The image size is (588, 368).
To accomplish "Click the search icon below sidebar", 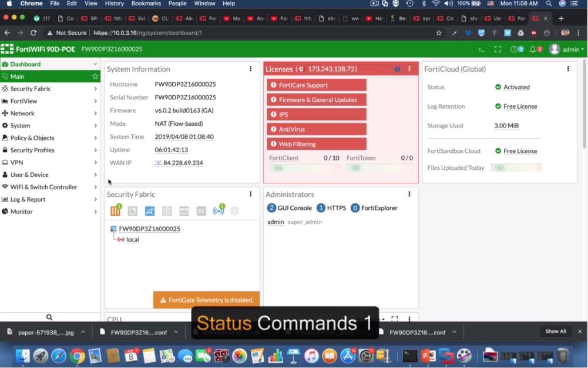I will [49, 317].
